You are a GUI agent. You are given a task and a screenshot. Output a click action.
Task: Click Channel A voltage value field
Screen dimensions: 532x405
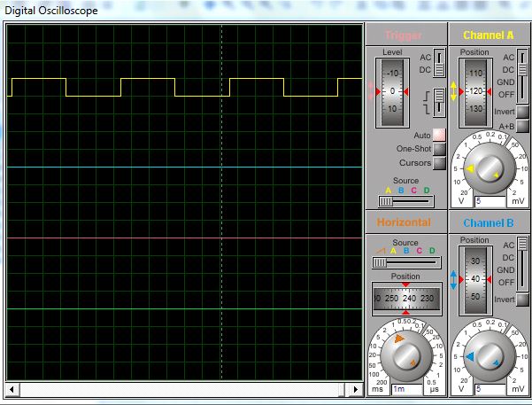tap(489, 201)
